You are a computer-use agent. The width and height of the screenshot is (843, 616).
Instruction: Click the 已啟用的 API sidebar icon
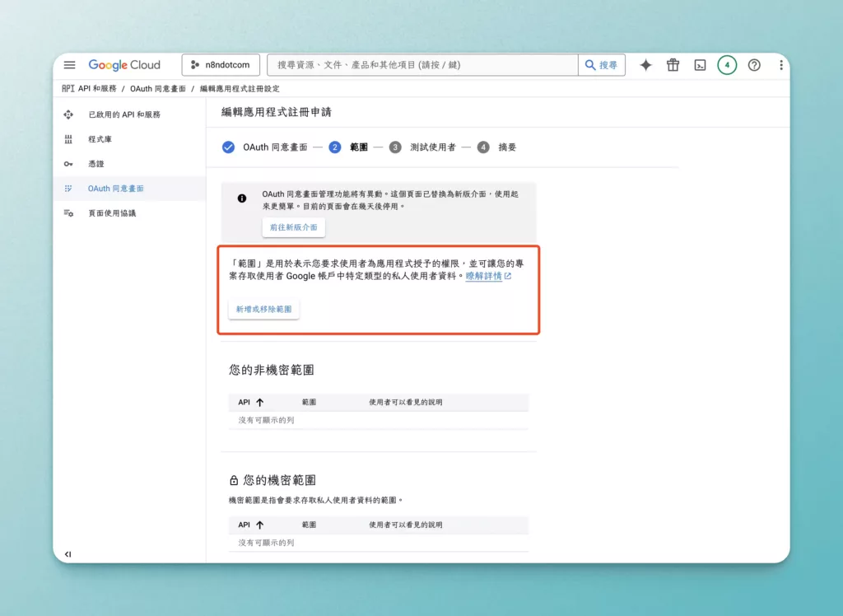pyautogui.click(x=68, y=114)
